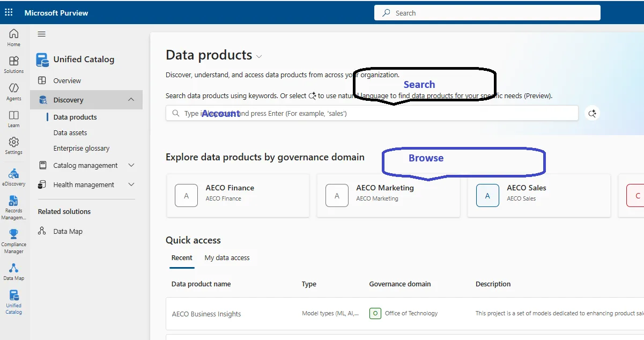Open Settings gear in left rail
The image size is (644, 340).
13,145
